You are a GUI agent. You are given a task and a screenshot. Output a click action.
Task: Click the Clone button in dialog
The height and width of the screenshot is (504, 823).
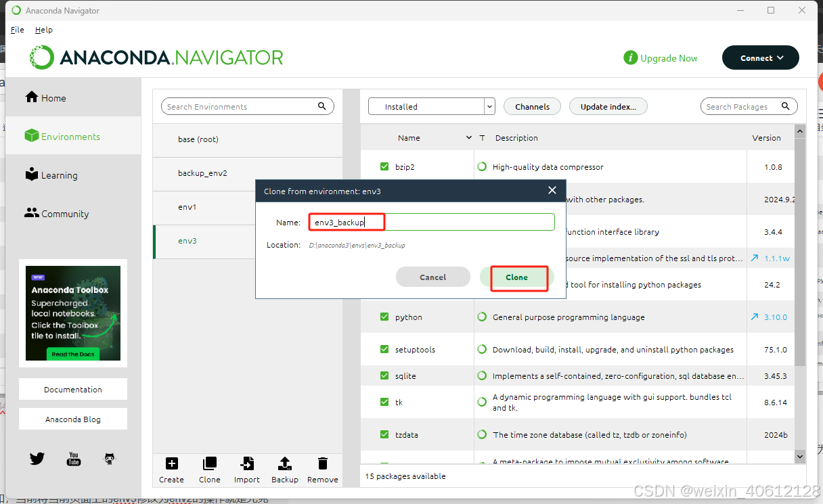[517, 277]
